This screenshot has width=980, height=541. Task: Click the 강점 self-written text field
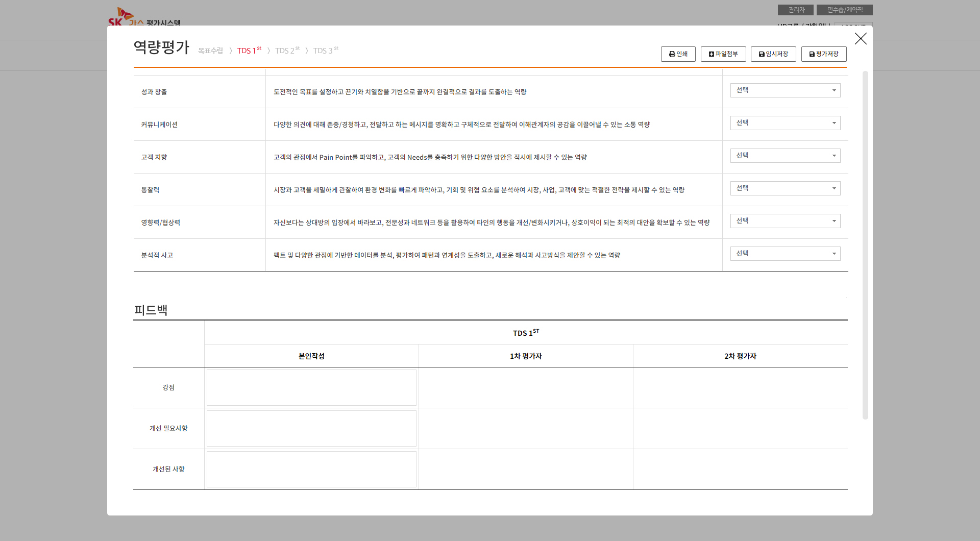[311, 387]
